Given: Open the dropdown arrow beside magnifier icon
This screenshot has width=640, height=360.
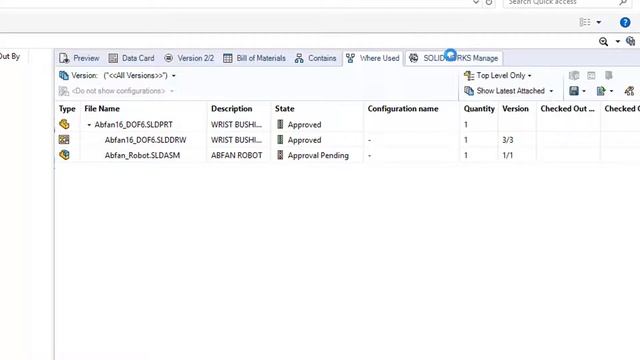Looking at the screenshot, I should (x=617, y=42).
